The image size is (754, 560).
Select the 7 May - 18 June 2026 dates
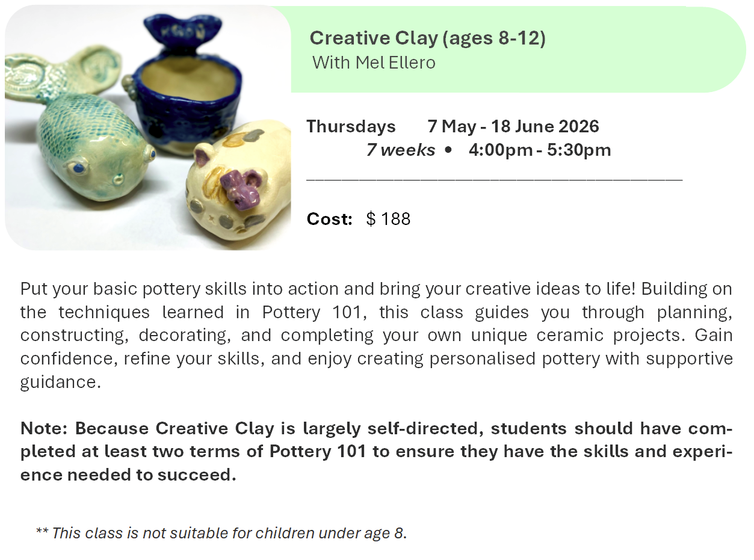[513, 127]
